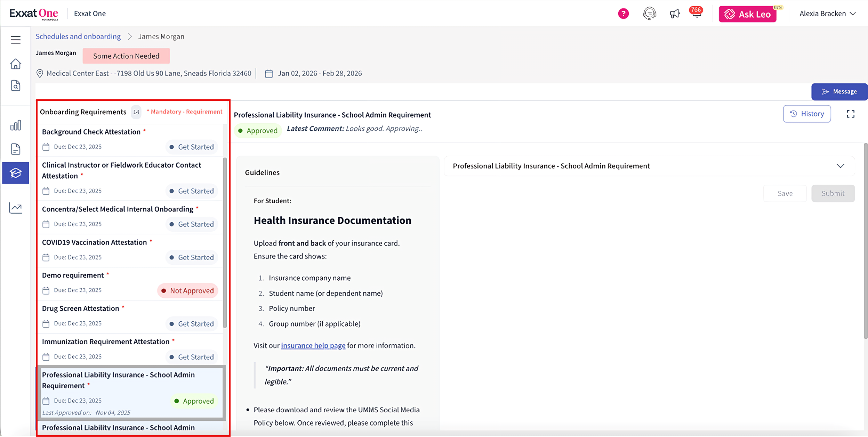The image size is (868, 437).
Task: Go to the Home sidebar icon
Action: click(16, 64)
